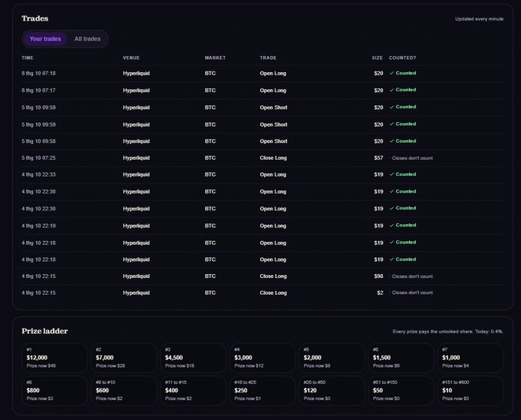521x420 pixels.
Task: Click the checkmark icon in the 22:33 row
Action: click(x=392, y=174)
